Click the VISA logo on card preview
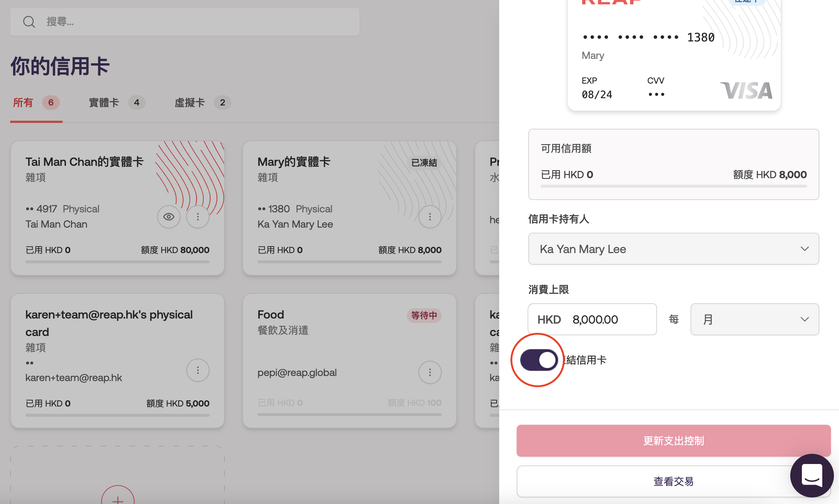Screen dimensions: 839x504 [x=746, y=91]
